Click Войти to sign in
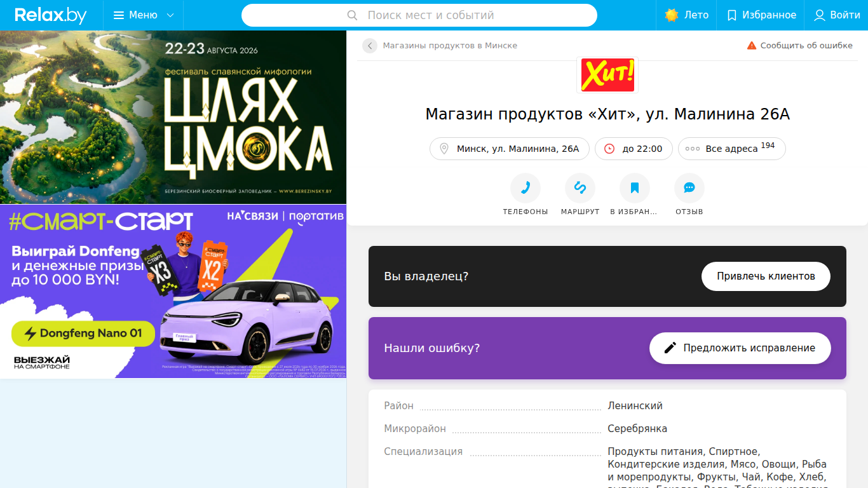 tap(837, 15)
